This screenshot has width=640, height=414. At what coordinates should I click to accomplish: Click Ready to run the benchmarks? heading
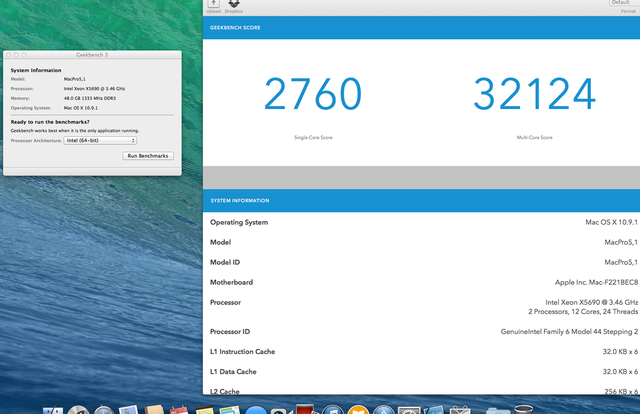[50, 122]
